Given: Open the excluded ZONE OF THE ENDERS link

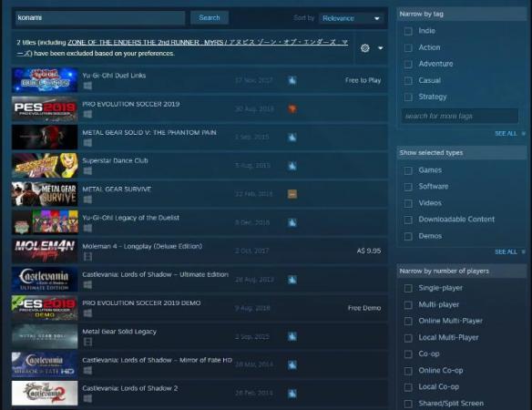Looking at the screenshot, I should click(208, 43).
